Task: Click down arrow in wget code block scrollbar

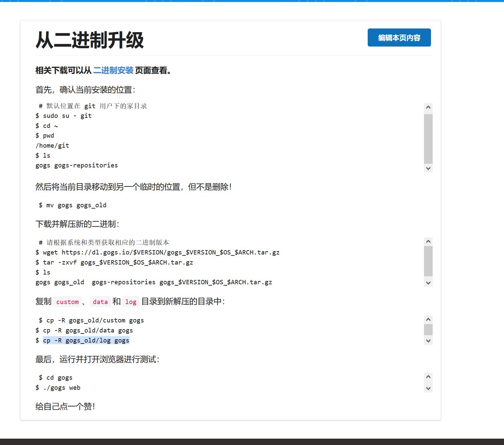Action: [x=428, y=283]
